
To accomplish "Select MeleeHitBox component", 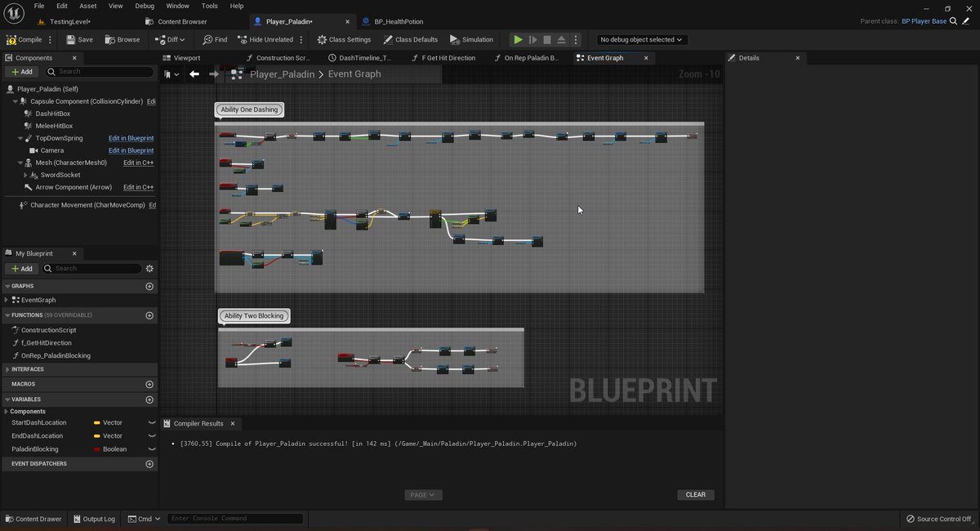I will tap(54, 126).
